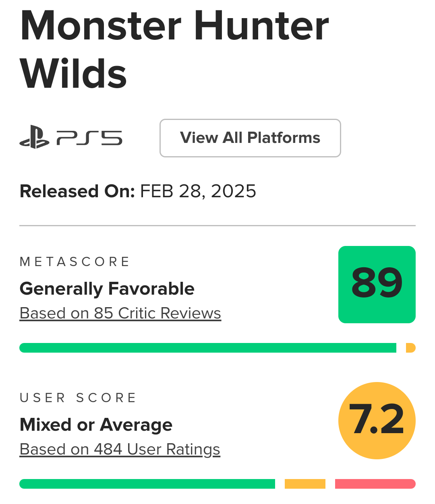Click the METASCORE label
The width and height of the screenshot is (435, 504).
(75, 262)
